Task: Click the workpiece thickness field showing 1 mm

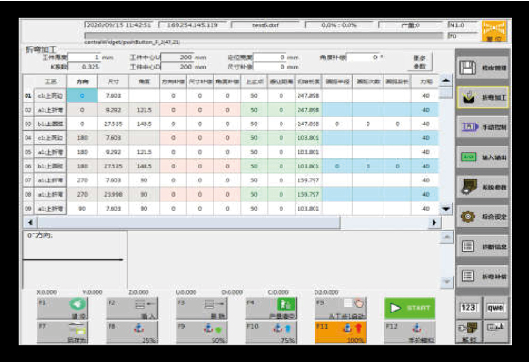Action: pyautogui.click(x=85, y=58)
